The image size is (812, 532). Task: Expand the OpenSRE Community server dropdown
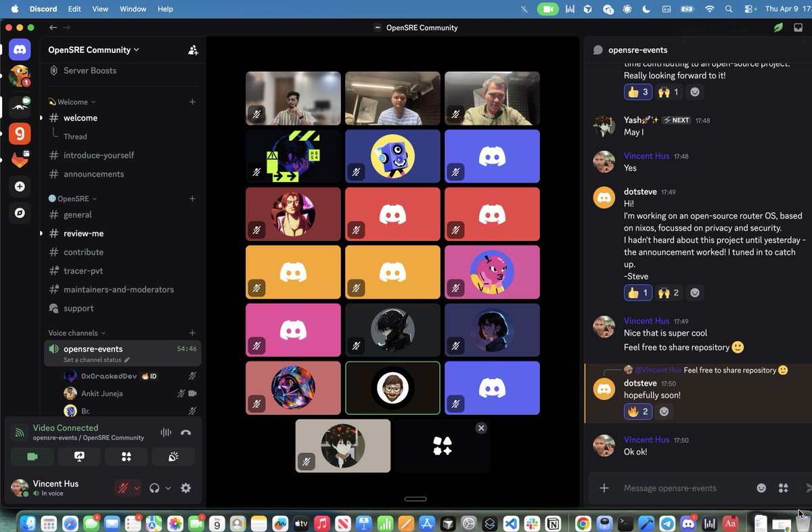(93, 49)
